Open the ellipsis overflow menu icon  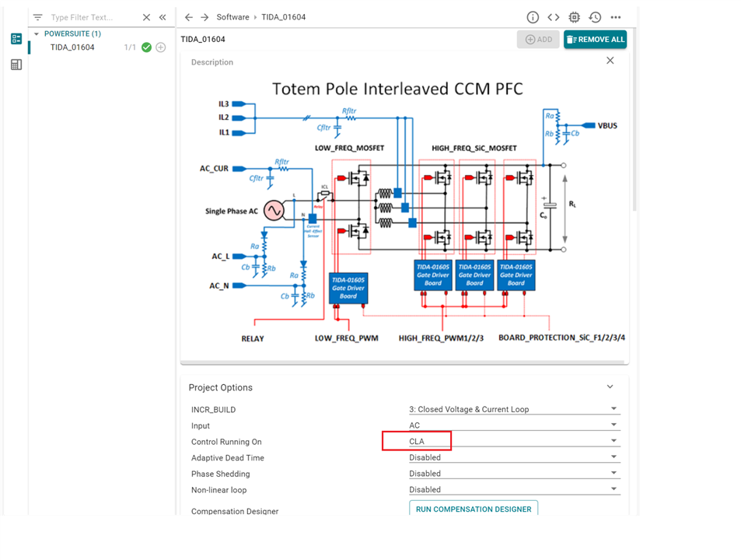pos(617,17)
